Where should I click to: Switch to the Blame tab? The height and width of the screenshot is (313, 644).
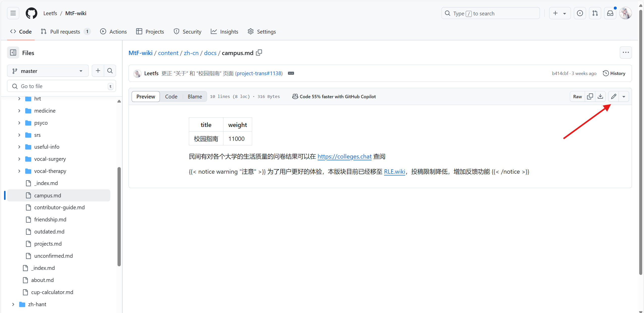point(195,96)
